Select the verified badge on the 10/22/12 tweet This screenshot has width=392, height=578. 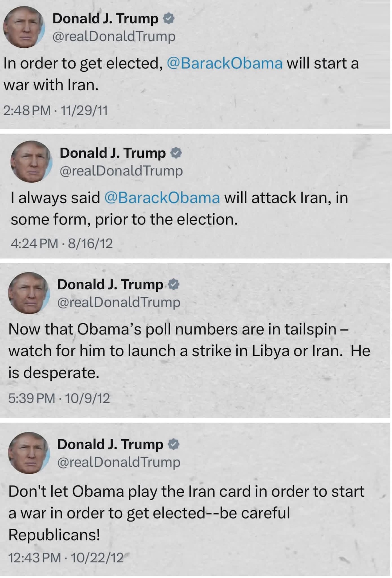tap(174, 444)
